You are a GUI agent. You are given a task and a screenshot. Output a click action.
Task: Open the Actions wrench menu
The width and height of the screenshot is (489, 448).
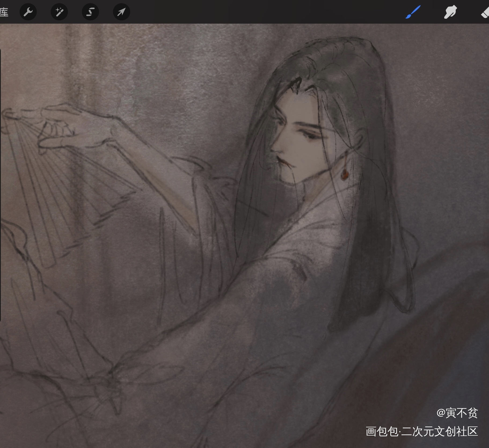coord(28,12)
